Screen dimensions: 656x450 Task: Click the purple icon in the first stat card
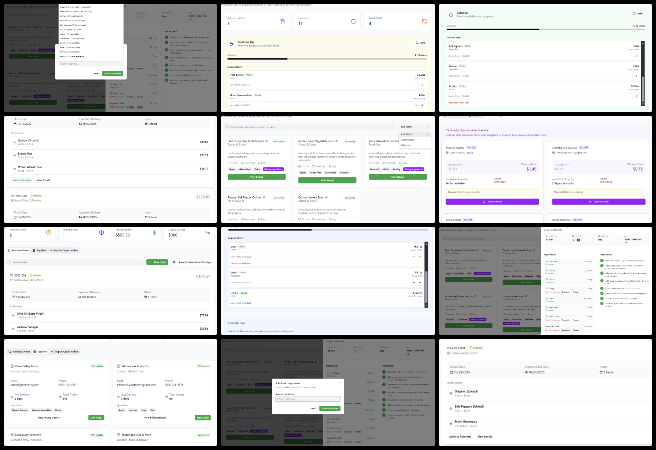click(x=282, y=20)
